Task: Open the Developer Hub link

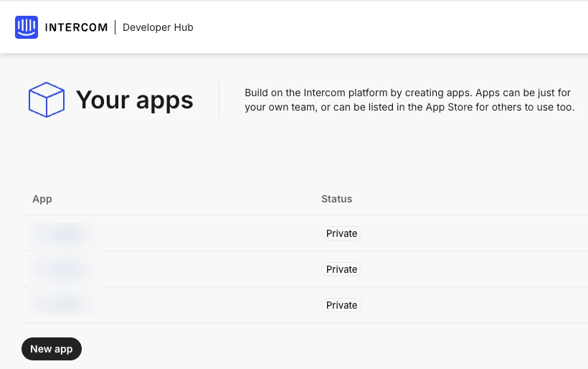Action: (158, 27)
